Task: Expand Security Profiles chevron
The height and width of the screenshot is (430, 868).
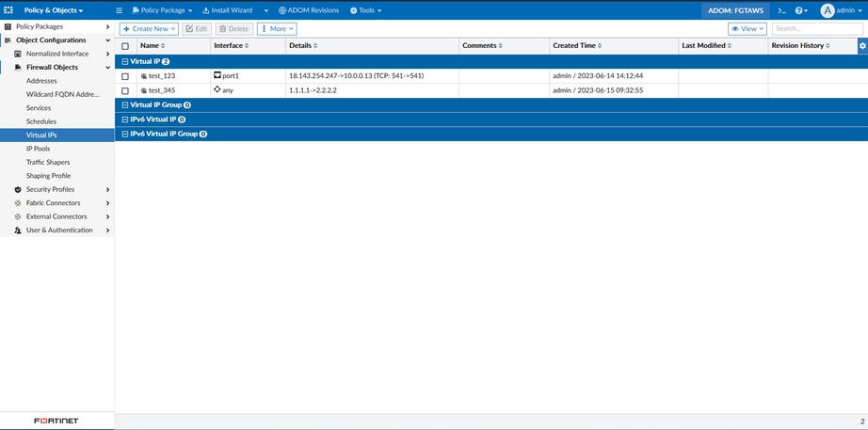Action: 108,189
